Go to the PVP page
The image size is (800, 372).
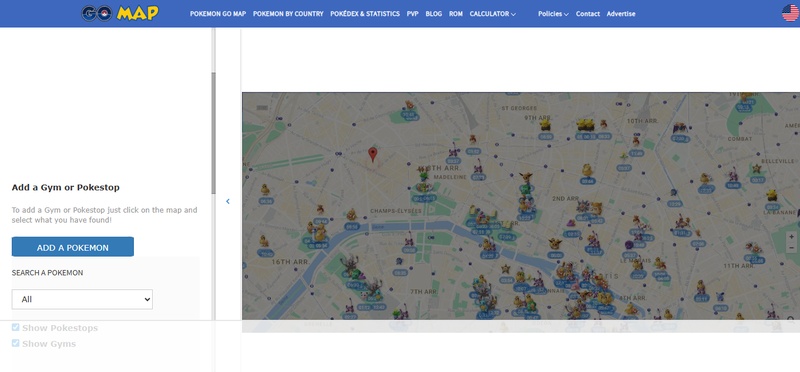tap(413, 14)
